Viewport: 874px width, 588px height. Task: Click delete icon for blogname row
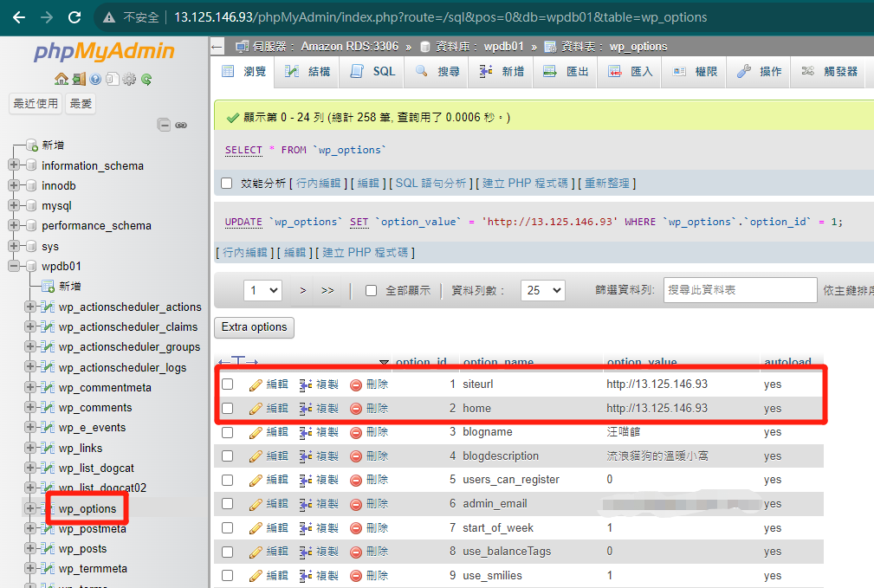pos(356,432)
